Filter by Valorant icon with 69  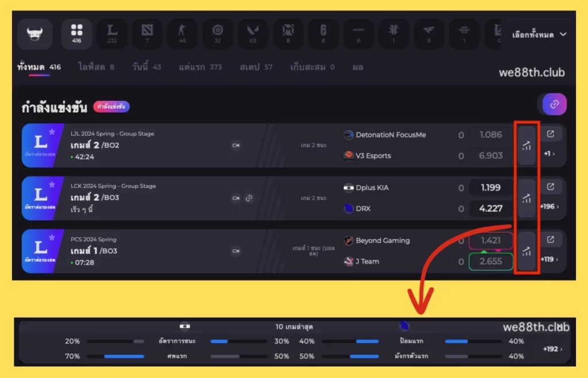click(x=253, y=34)
